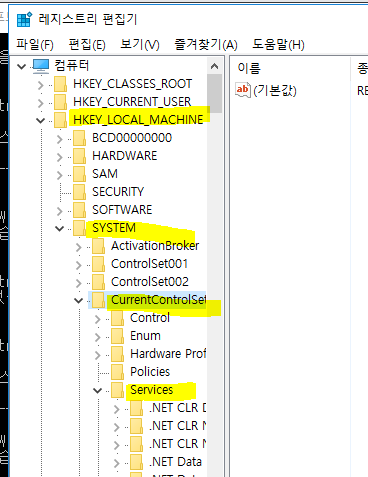Image resolution: width=368 pixels, height=477 pixels.
Task: Open the 도움말(H) menu
Action: click(x=278, y=45)
